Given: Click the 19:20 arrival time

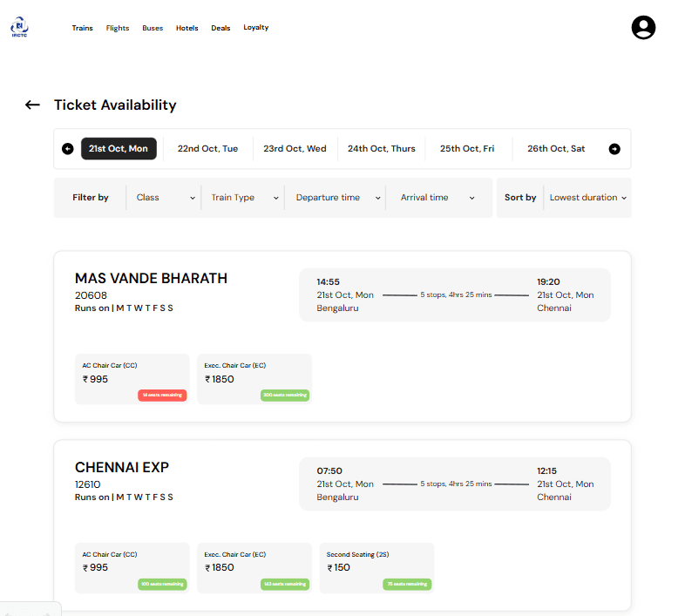Looking at the screenshot, I should point(548,281).
